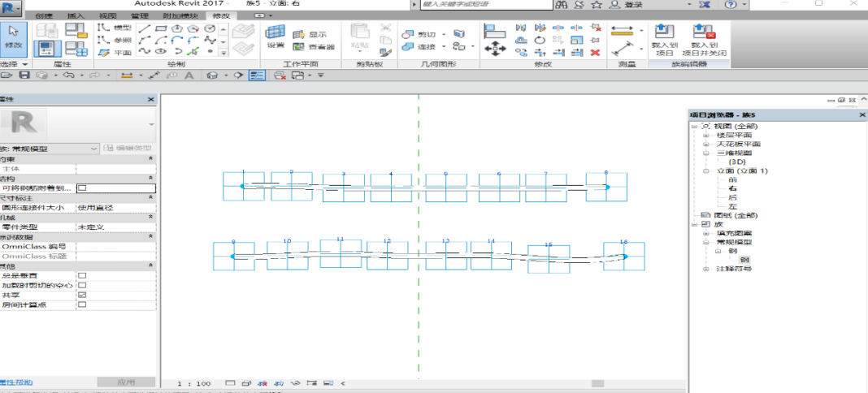Toggle the 加载时剪切的空心 checkbox
Image resolution: width=868 pixels, height=393 pixels.
coord(82,285)
